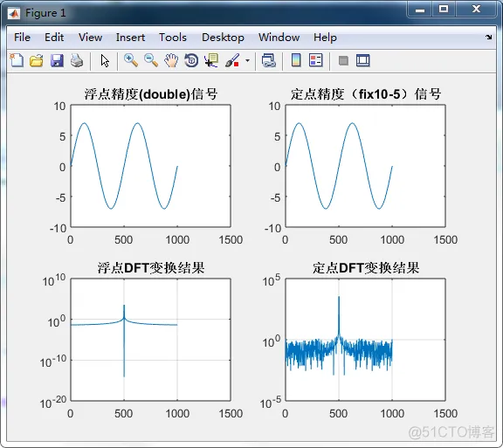
Task: Save figure with floppy disk icon
Action: point(57,60)
